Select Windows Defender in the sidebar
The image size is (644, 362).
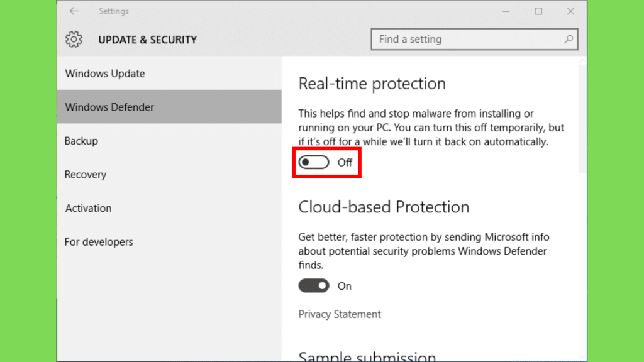(x=169, y=107)
